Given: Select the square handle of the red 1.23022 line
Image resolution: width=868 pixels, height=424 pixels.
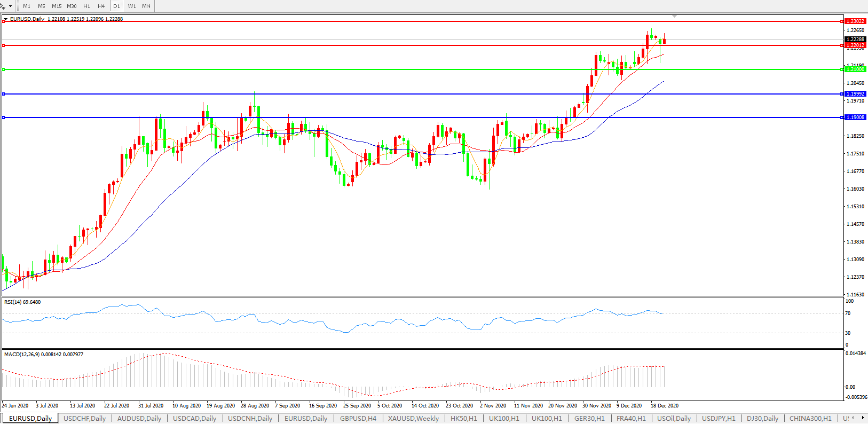Looking at the screenshot, I should point(4,21).
